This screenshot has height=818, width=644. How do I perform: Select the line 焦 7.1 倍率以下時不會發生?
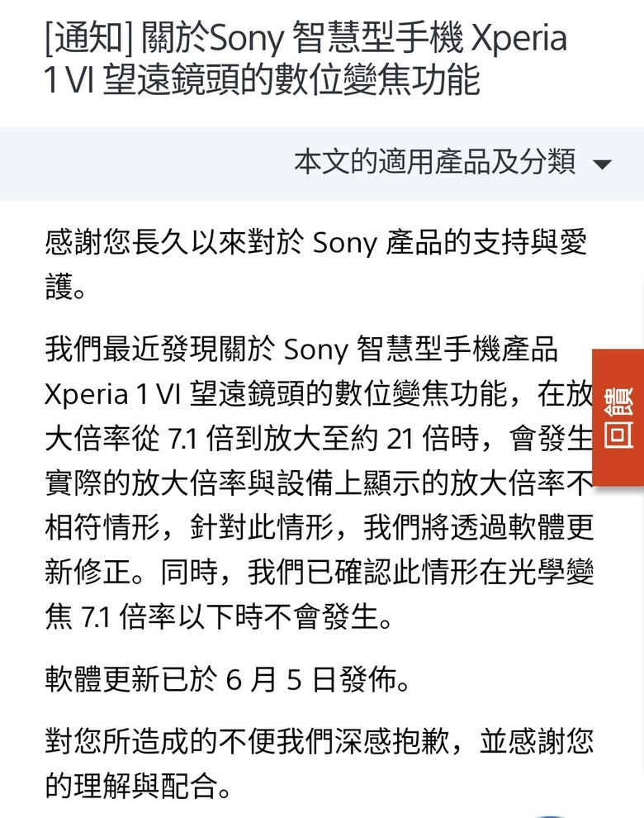click(x=218, y=617)
